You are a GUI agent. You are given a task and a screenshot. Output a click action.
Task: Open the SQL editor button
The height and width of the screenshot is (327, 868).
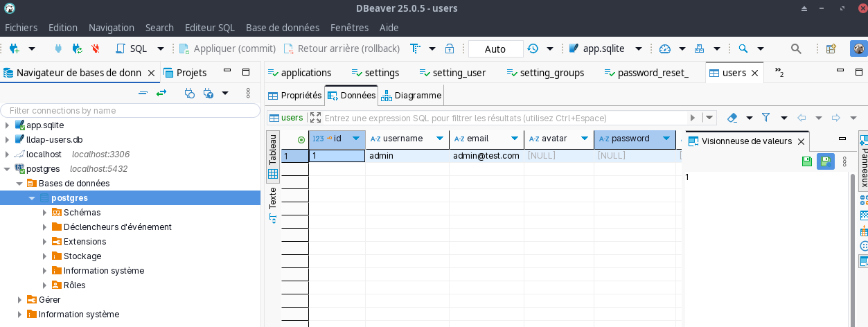[x=132, y=48]
